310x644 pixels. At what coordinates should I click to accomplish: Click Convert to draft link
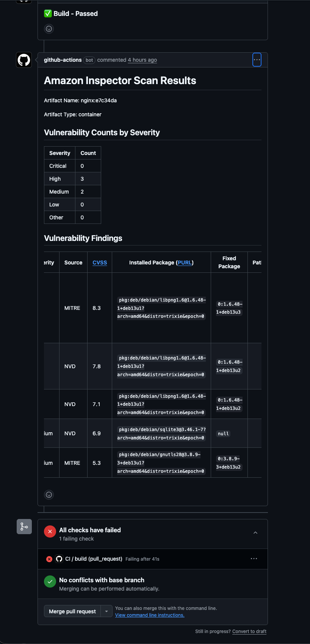[x=249, y=631]
